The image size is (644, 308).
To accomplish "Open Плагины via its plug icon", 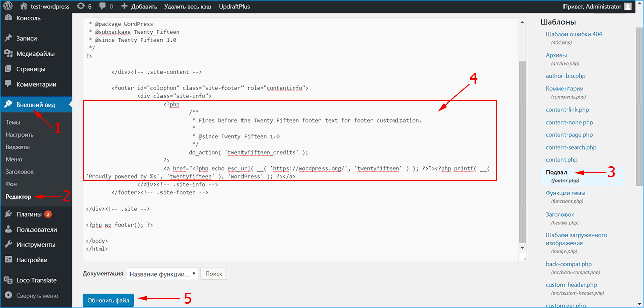I will 8,214.
